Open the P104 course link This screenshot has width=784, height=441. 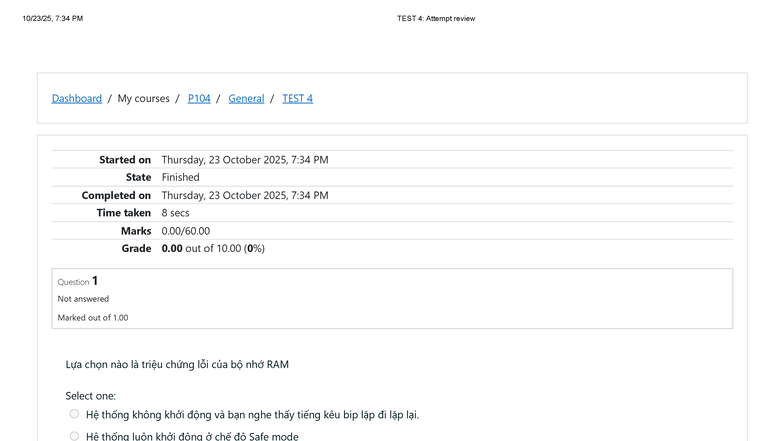[x=199, y=98]
